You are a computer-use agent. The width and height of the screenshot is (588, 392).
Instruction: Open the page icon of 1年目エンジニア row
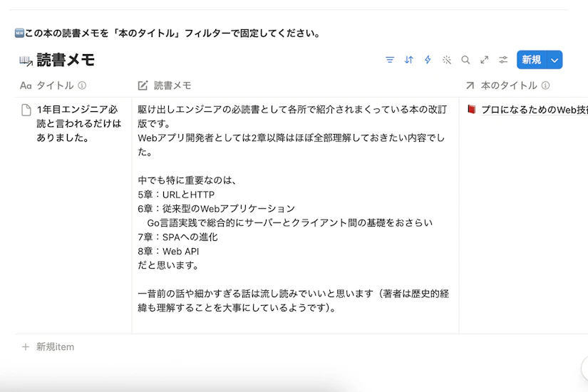click(x=26, y=110)
